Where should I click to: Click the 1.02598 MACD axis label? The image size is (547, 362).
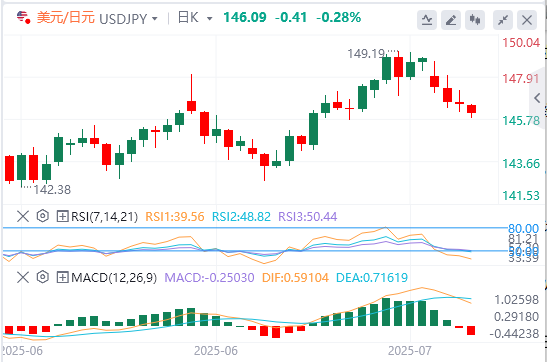pyautogui.click(x=517, y=300)
